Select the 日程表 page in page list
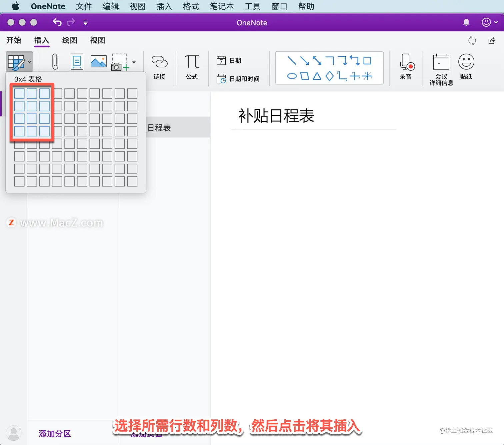 point(178,127)
